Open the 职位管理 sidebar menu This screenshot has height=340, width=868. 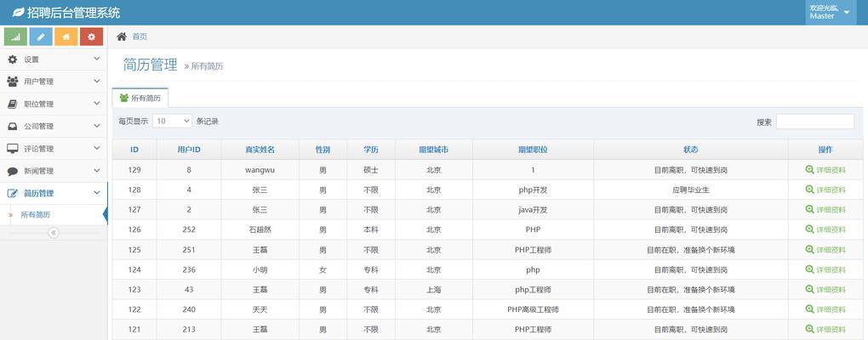pyautogui.click(x=54, y=104)
